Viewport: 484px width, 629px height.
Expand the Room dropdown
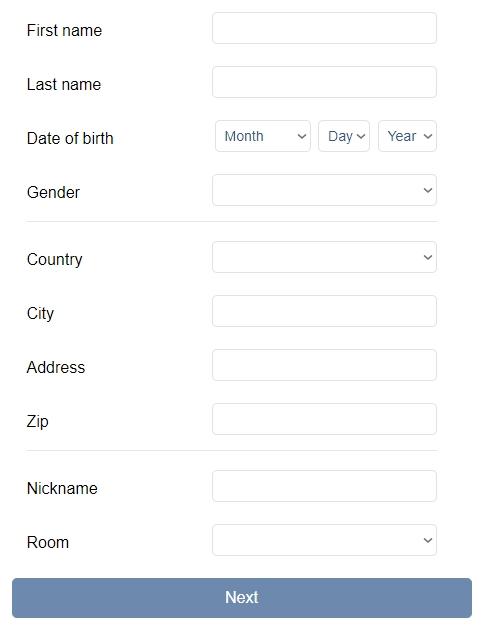pyautogui.click(x=324, y=540)
